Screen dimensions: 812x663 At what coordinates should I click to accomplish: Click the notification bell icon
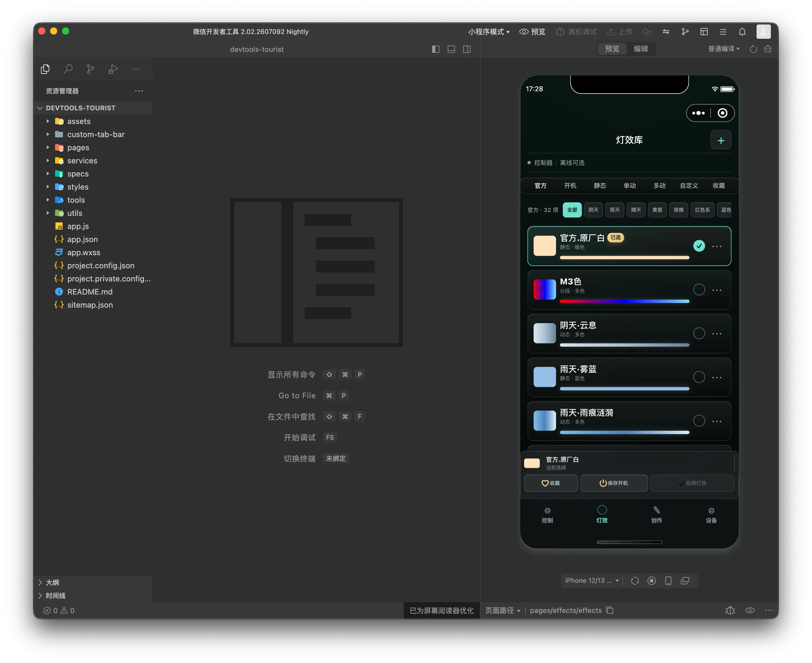pos(742,32)
